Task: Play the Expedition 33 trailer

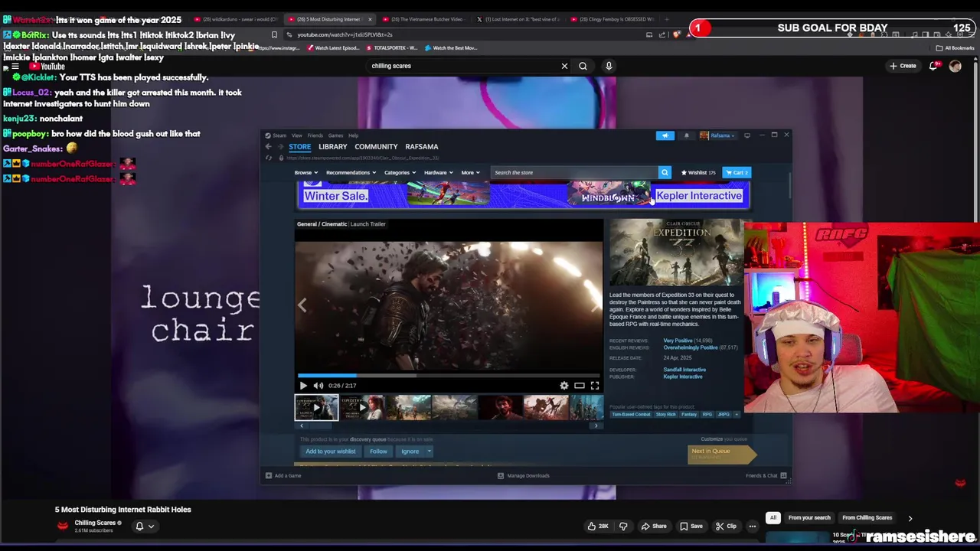Action: coord(303,386)
